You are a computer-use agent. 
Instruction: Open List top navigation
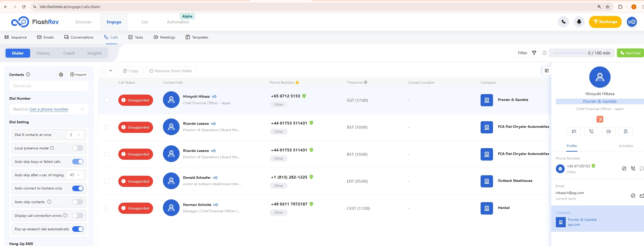tap(145, 22)
